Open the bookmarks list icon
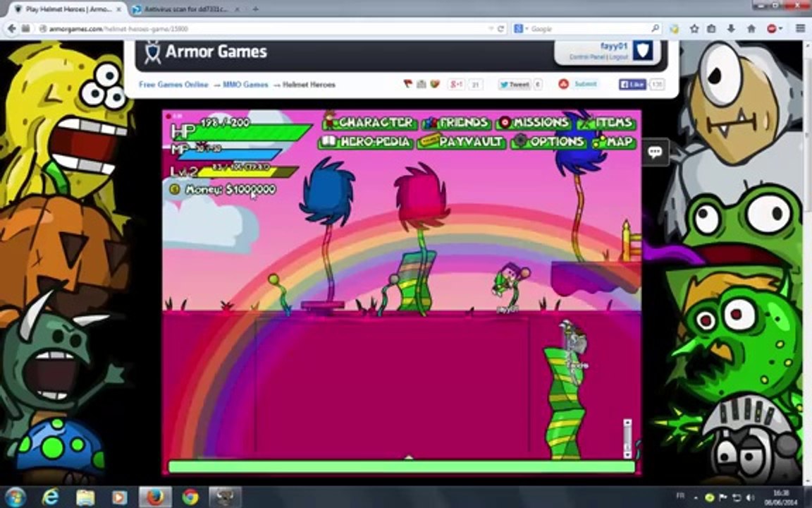Screen dimensions: 812x508 coord(711,29)
